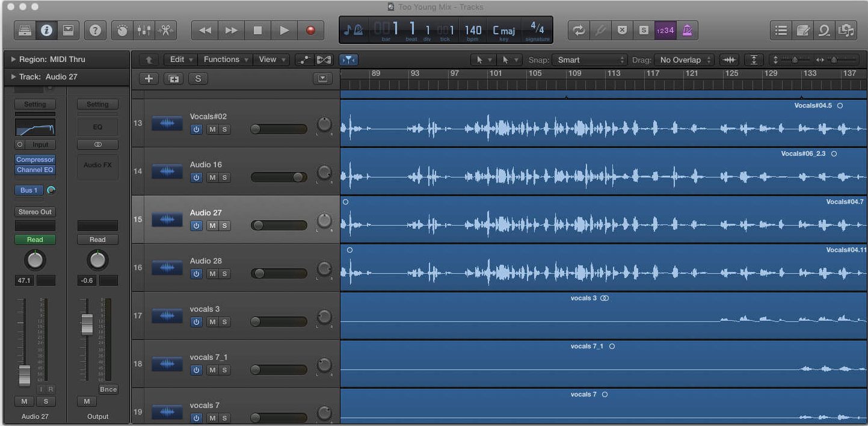Toggle the Catch playhead button
868x426 pixels.
[x=348, y=60]
